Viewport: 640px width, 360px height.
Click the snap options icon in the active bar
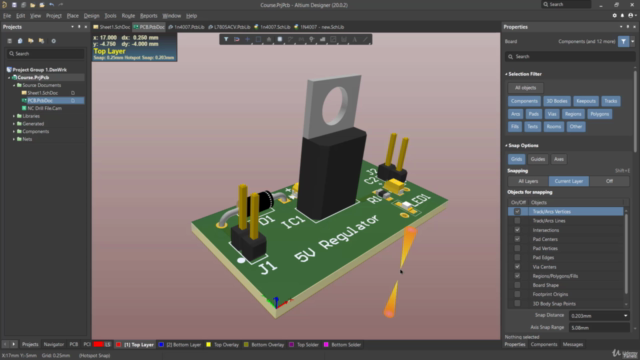237,39
